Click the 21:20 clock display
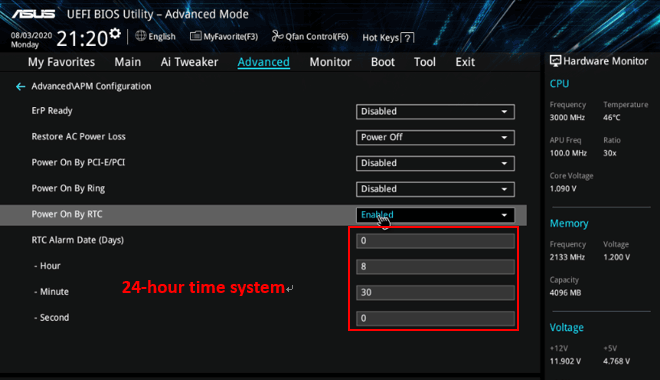660x380 pixels. (82, 39)
